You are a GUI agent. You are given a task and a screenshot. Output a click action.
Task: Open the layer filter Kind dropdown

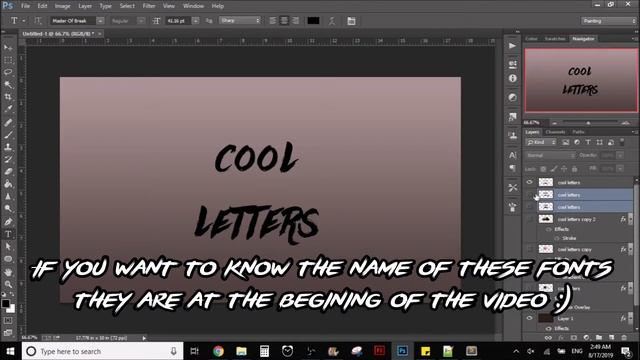click(541, 142)
